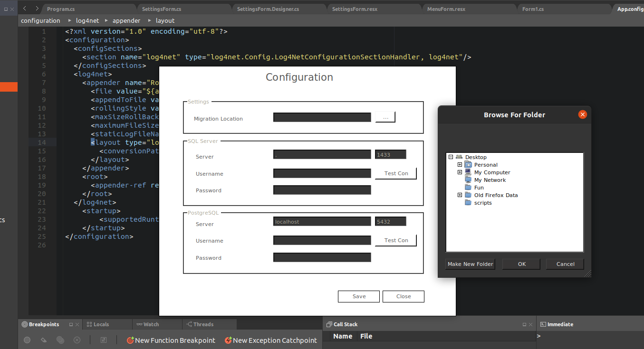Viewport: 644px width, 349px height.
Task: Click the go to source file icon in Breakpoints toolbar
Action: click(x=104, y=340)
